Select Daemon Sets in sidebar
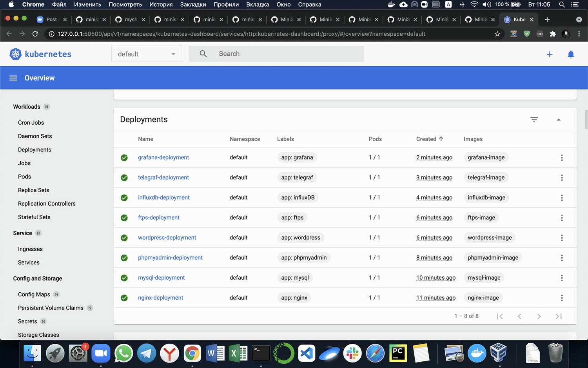The width and height of the screenshot is (588, 368). coord(35,136)
